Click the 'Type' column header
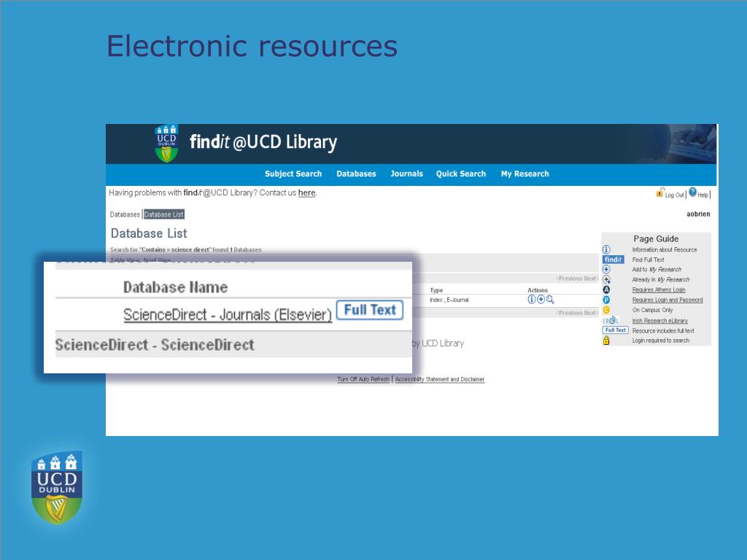Viewport: 747px width, 560px height. (x=436, y=290)
